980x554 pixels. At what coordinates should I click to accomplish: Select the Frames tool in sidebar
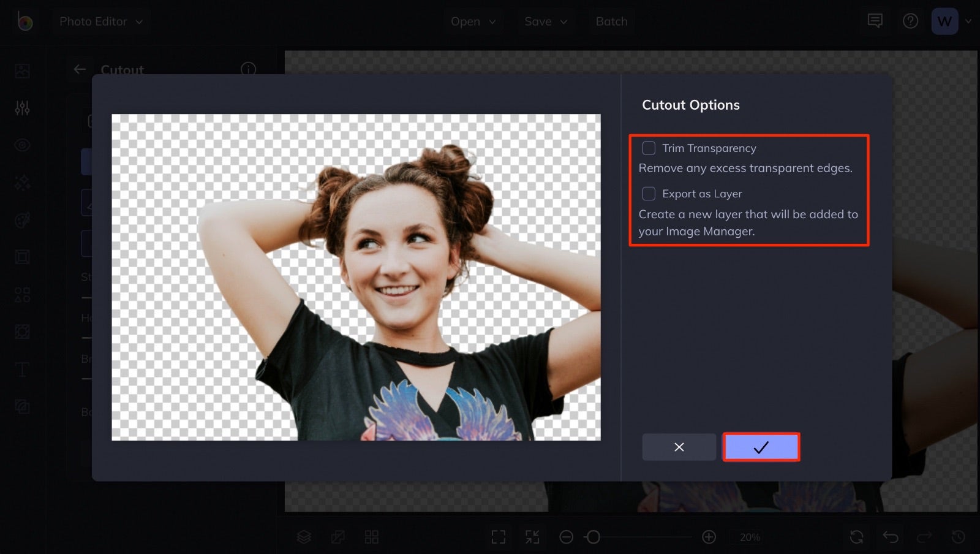[22, 257]
